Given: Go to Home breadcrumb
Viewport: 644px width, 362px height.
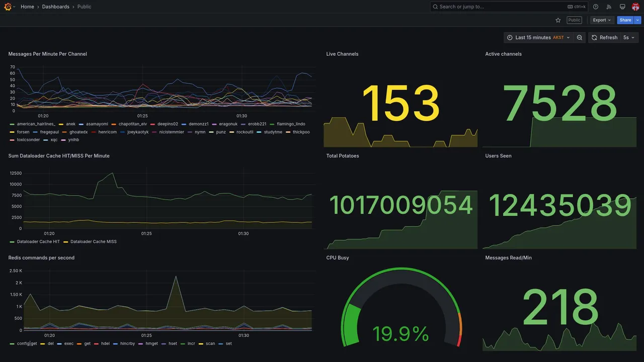Looking at the screenshot, I should point(27,7).
